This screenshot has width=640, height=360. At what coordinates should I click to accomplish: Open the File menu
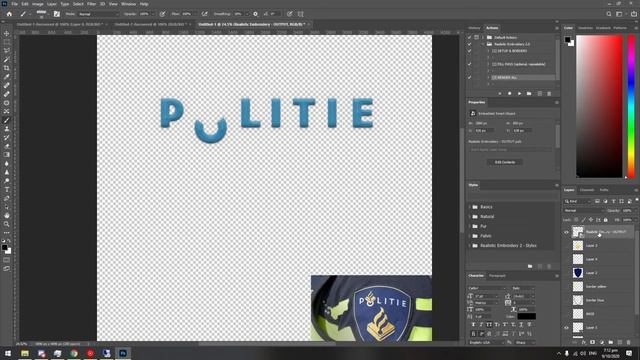14,4
